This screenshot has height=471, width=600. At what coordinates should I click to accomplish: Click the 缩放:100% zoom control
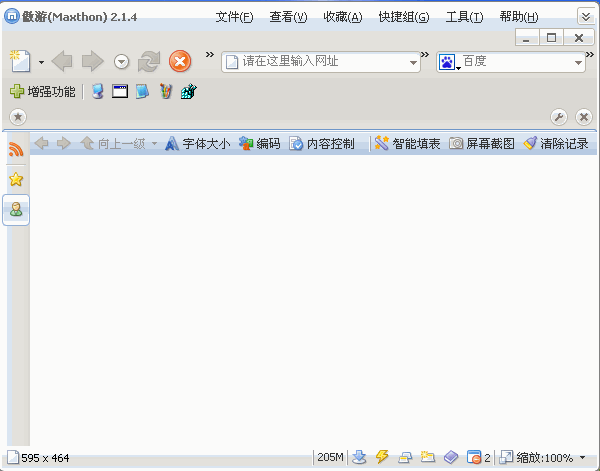[536, 457]
